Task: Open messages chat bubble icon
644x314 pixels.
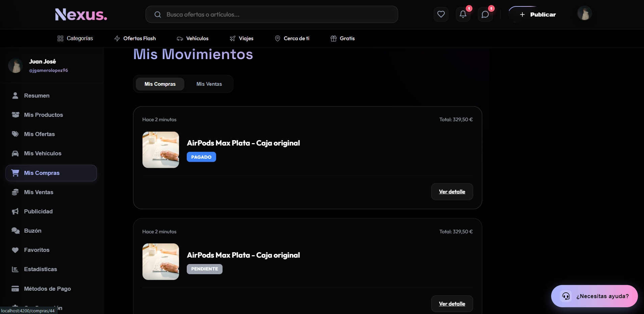Action: tap(485, 14)
